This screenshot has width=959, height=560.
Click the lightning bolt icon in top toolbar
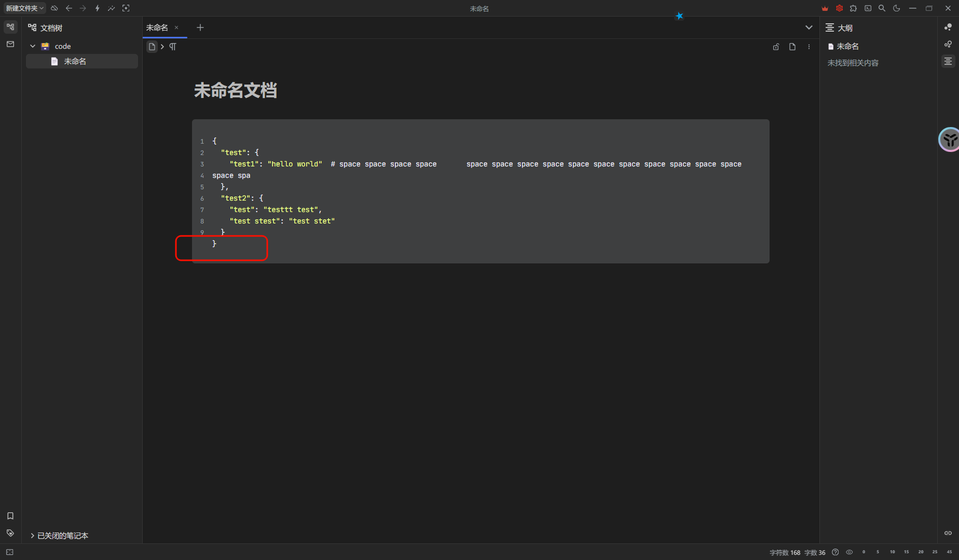[x=97, y=8]
